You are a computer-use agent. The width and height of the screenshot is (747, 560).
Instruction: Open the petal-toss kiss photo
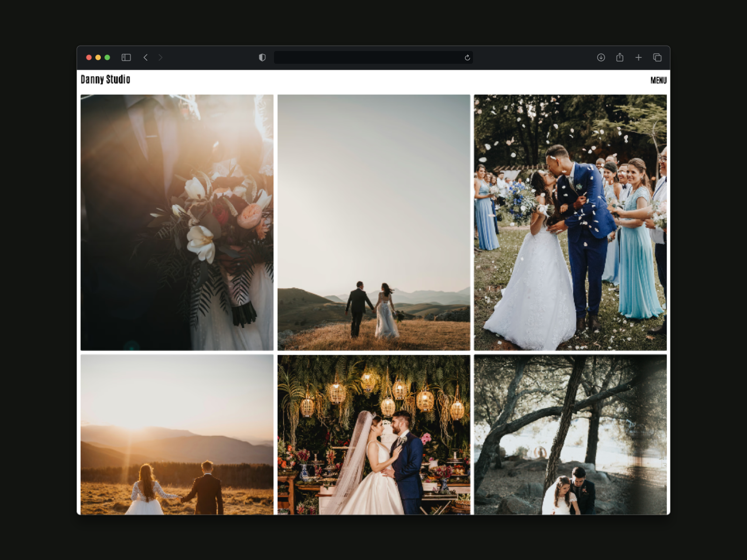click(x=570, y=223)
